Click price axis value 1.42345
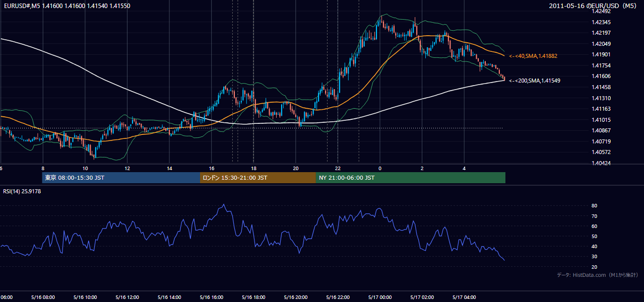 (601, 22)
